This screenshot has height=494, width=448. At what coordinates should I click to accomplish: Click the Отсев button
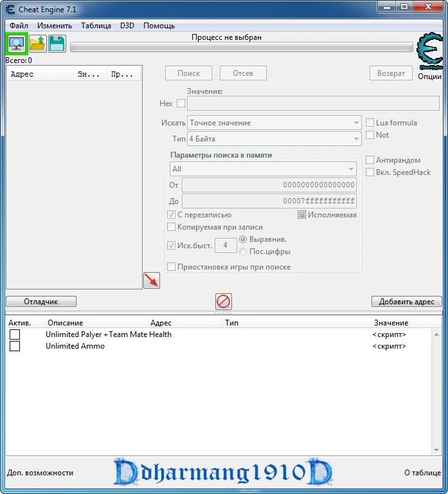pyautogui.click(x=243, y=73)
